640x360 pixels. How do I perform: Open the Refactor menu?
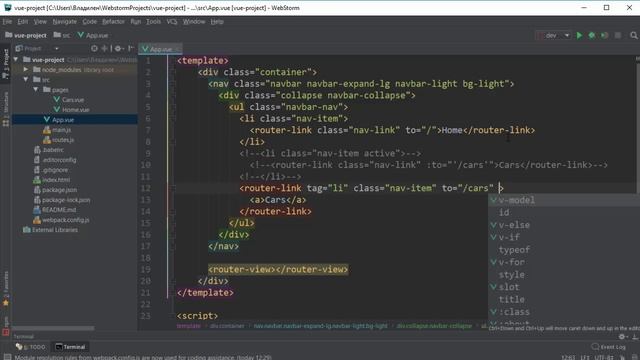pyautogui.click(x=113, y=22)
